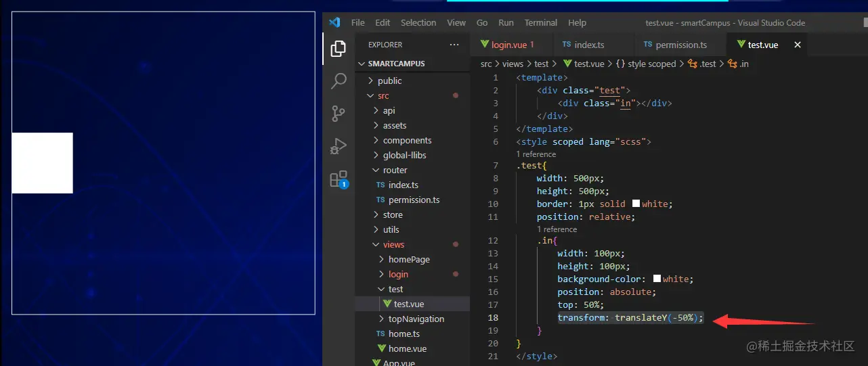Expand the global-llibs folder
The height and width of the screenshot is (366, 868).
coord(412,155)
